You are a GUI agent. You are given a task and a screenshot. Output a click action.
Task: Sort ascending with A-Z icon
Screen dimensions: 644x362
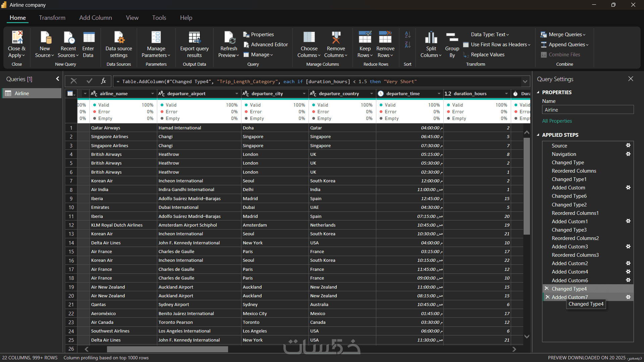(x=408, y=35)
